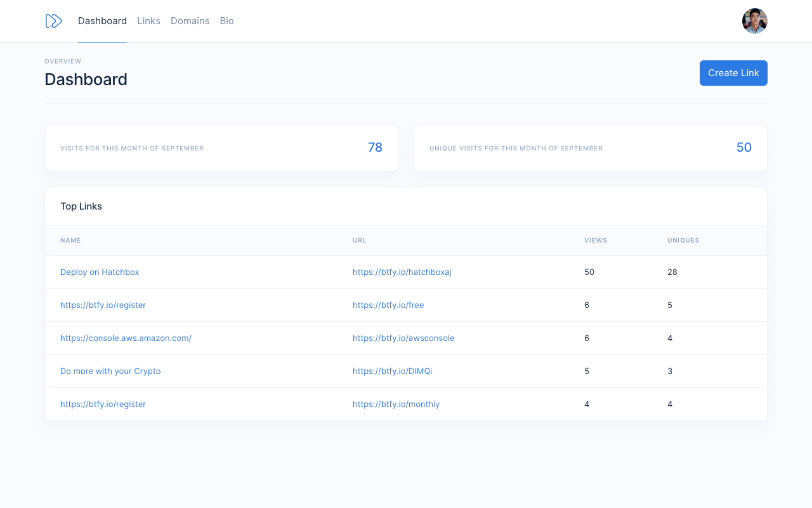
Task: Click the Views column header
Action: 596,241
